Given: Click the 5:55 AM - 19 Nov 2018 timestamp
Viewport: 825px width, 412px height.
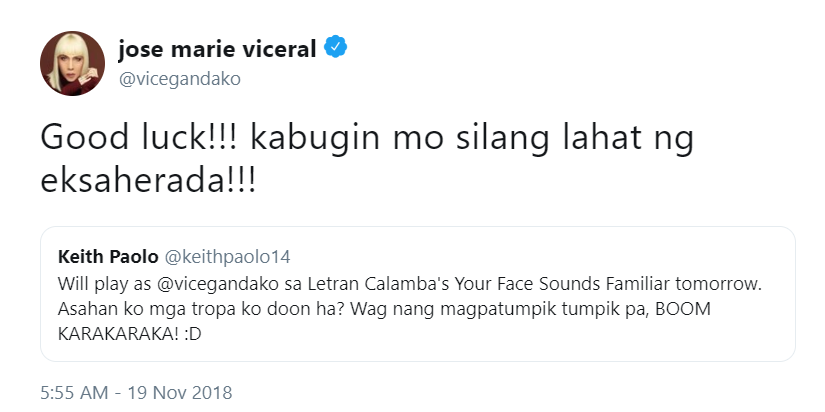Looking at the screenshot, I should point(136,393).
